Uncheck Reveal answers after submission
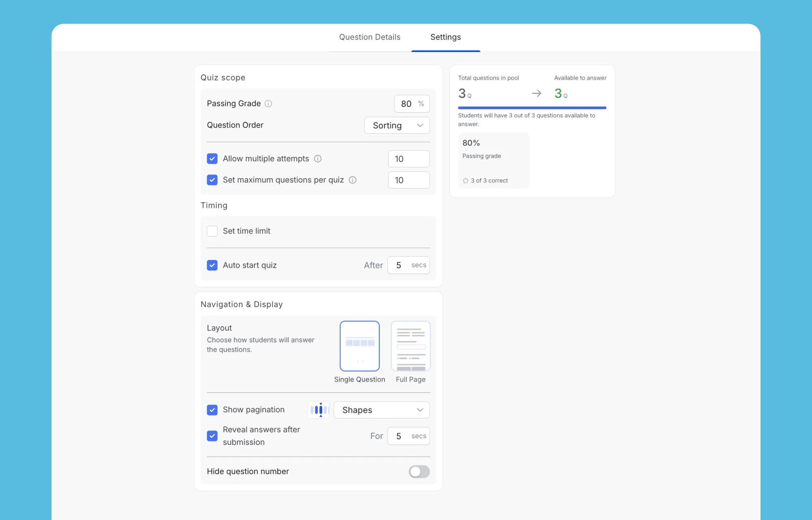 point(212,436)
